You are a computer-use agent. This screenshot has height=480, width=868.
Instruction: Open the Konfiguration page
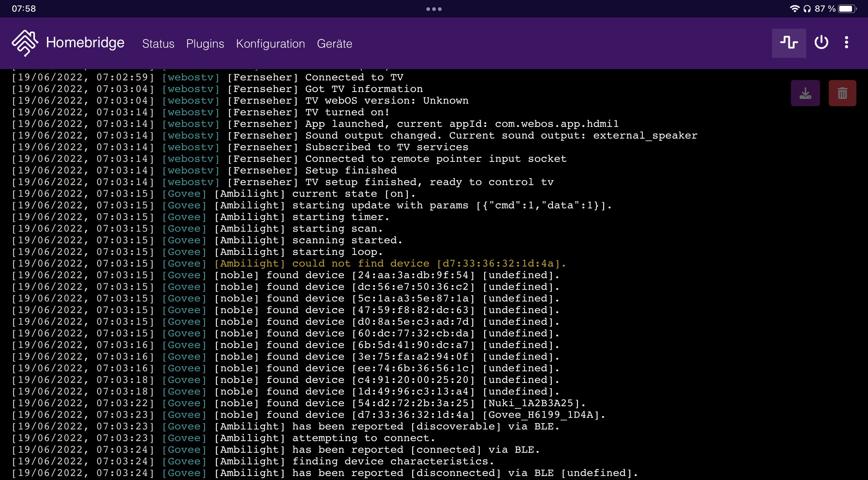[270, 44]
